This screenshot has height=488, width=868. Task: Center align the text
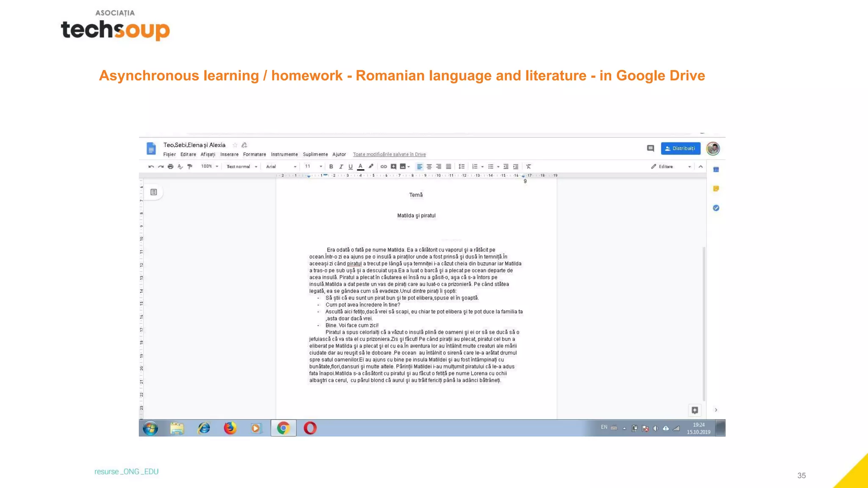click(x=429, y=167)
